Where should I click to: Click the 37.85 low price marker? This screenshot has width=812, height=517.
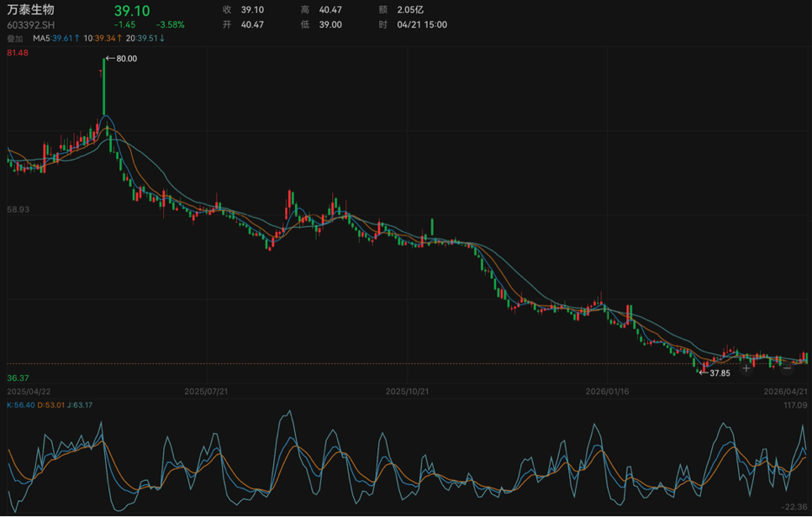720,372
